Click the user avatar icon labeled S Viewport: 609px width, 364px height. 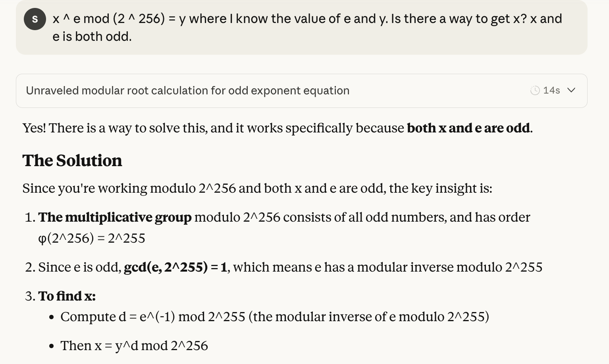point(35,19)
